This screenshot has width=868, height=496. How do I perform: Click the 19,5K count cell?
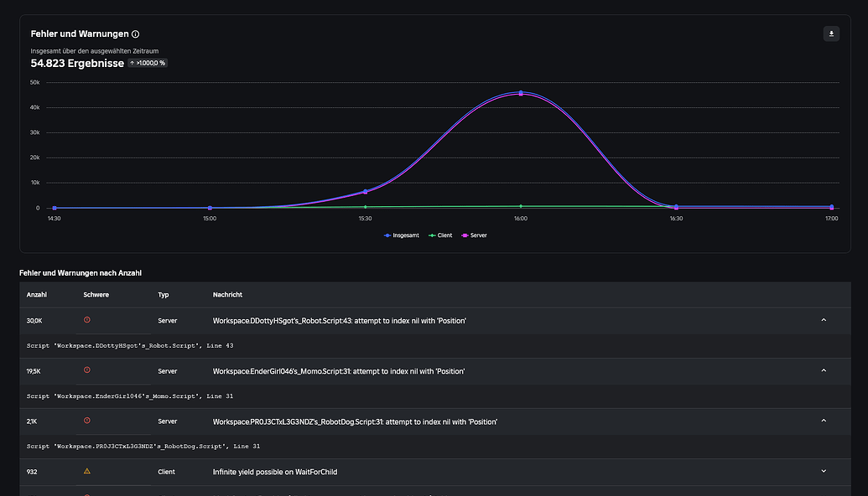34,372
